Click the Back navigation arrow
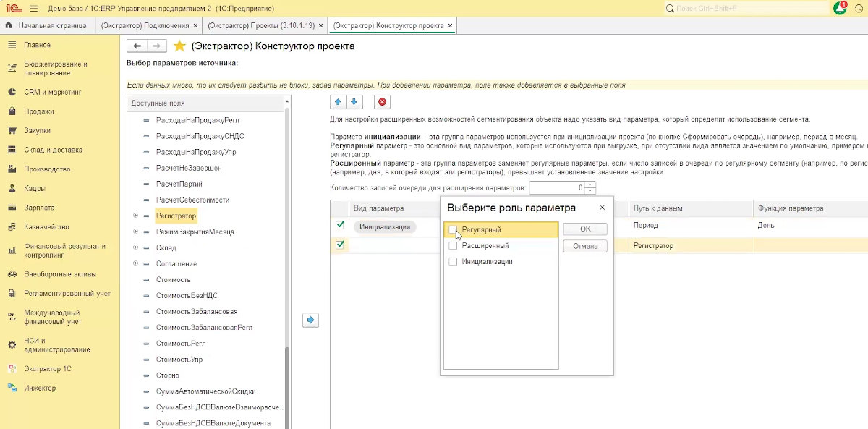 point(137,46)
